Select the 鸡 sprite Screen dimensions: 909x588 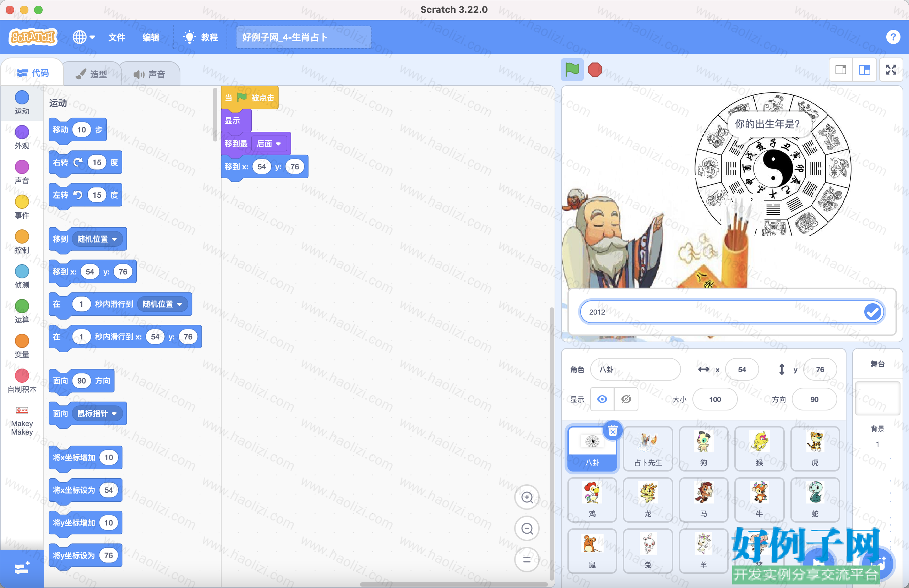pyautogui.click(x=592, y=500)
